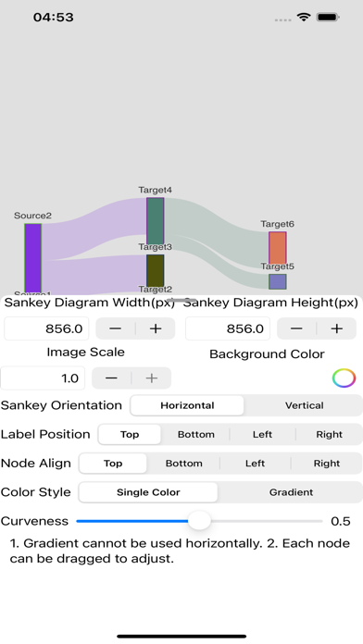The image size is (363, 644).
Task: Tap the Curveness value 0.5
Action: pyautogui.click(x=341, y=521)
